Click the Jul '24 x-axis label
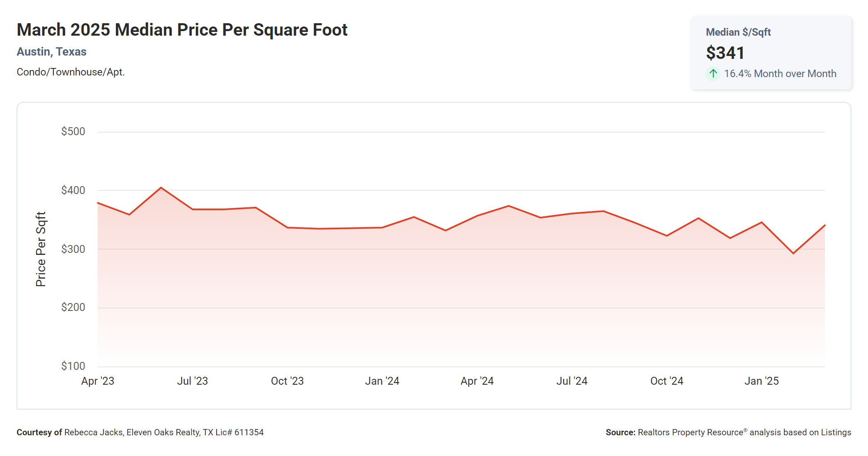Screen dimensions: 868x456 [571, 381]
